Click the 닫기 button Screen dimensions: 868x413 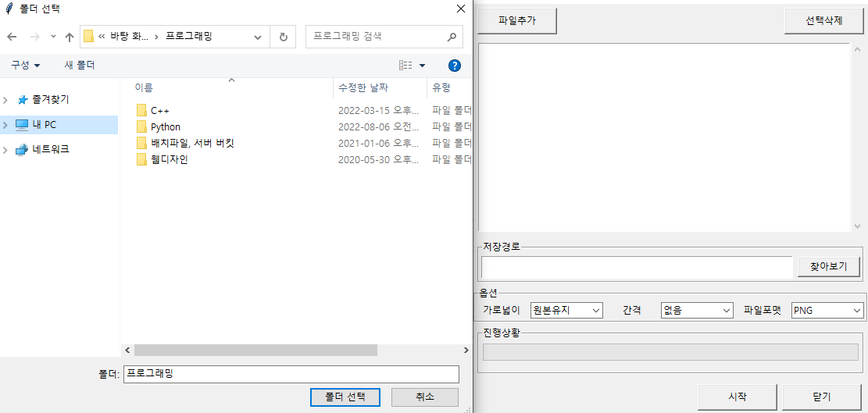tap(822, 397)
